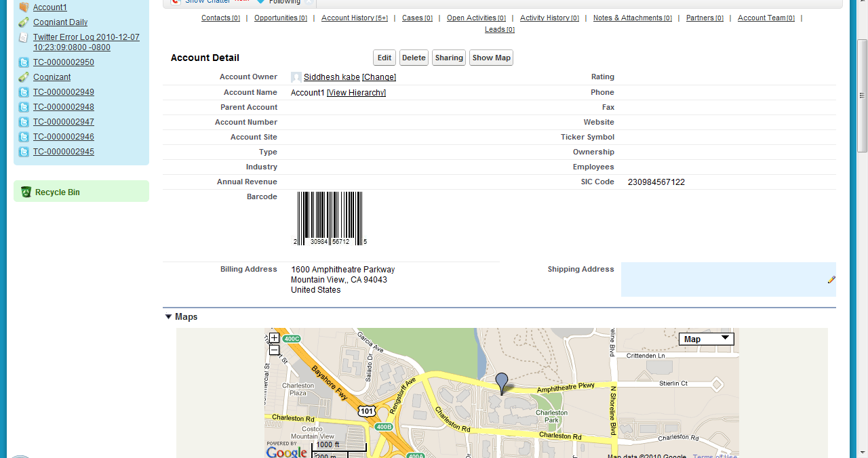Open the Account1 folder icon in sidebar
The image size is (868, 458).
point(23,7)
